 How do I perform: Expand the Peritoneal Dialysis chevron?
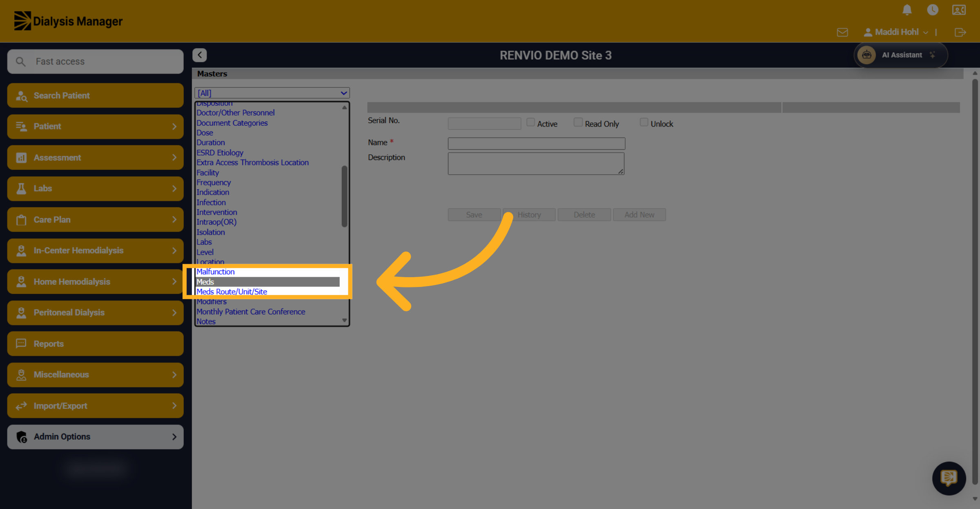tap(174, 313)
